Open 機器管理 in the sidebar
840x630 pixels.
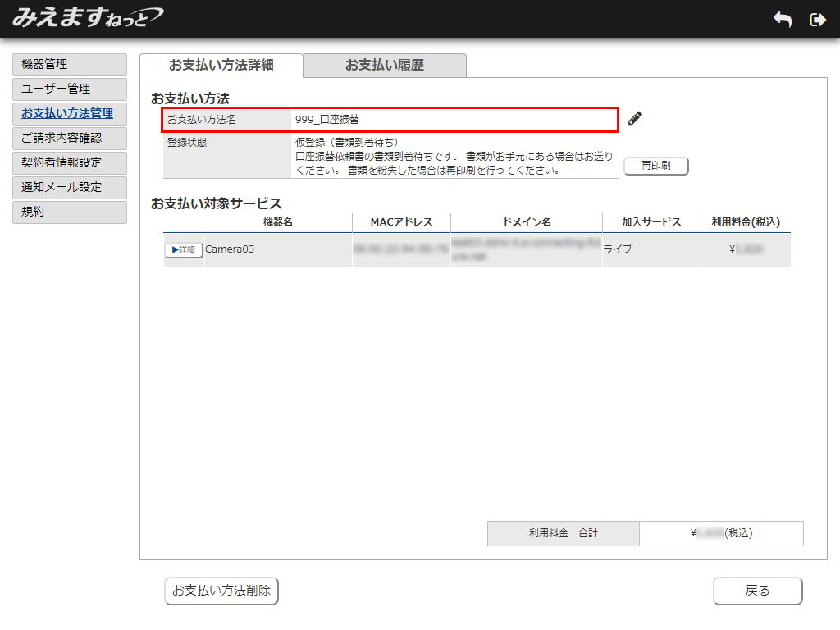tap(70, 64)
